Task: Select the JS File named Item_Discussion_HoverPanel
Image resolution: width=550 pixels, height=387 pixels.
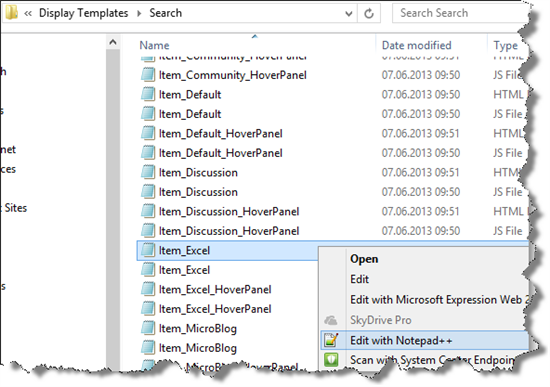Action: pyautogui.click(x=229, y=231)
